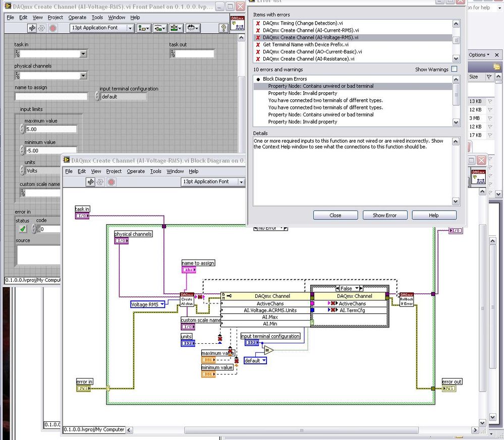Image resolution: width=504 pixels, height=440 pixels.
Task: Click the broken Run arrow in Front Panel toolbar
Action: coord(32,28)
